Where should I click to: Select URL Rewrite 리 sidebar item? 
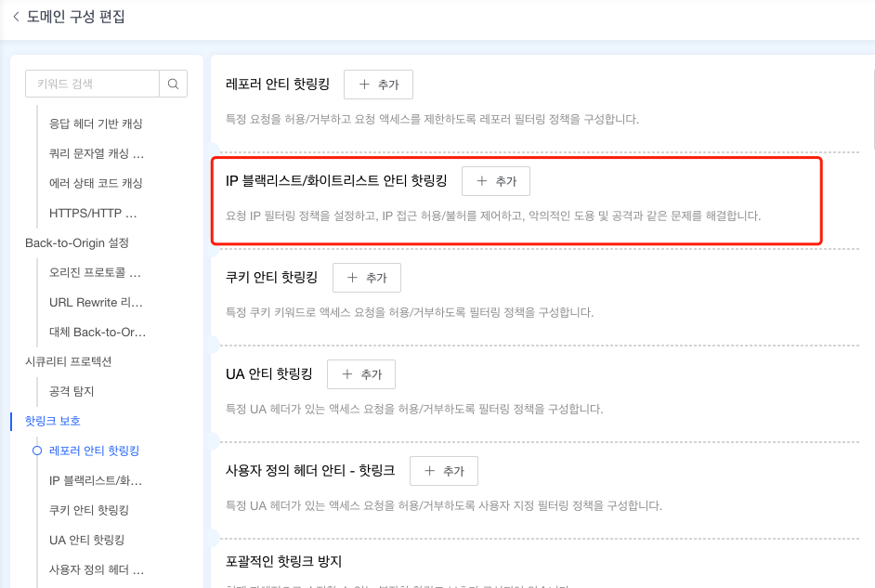(x=96, y=302)
